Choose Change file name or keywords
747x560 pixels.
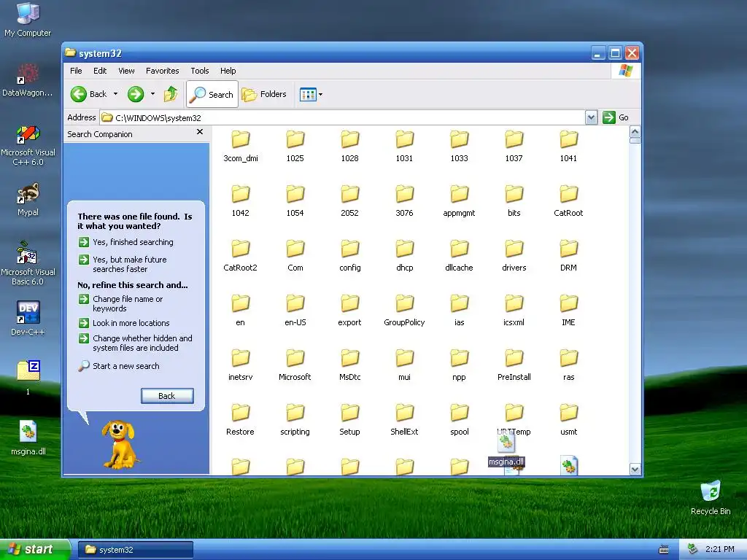pos(121,303)
